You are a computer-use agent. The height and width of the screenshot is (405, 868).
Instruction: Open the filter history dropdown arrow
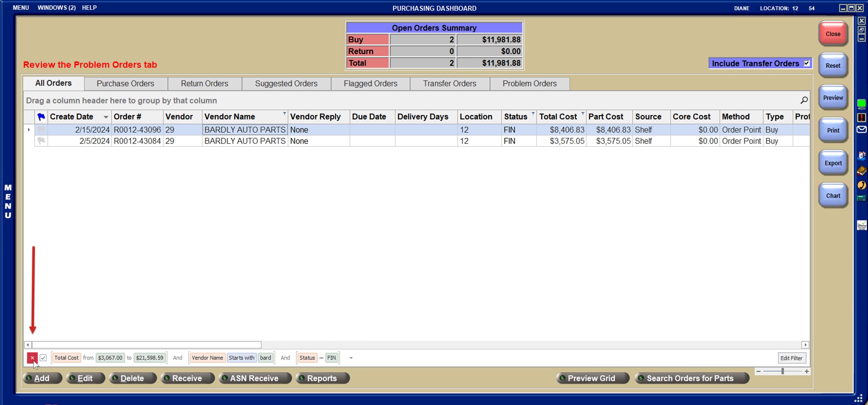[x=351, y=358]
